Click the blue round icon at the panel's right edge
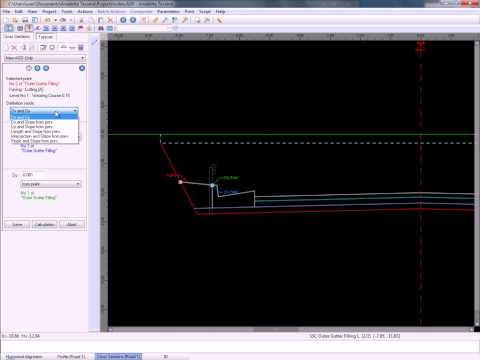This screenshot has width=480, height=360. pos(82,68)
